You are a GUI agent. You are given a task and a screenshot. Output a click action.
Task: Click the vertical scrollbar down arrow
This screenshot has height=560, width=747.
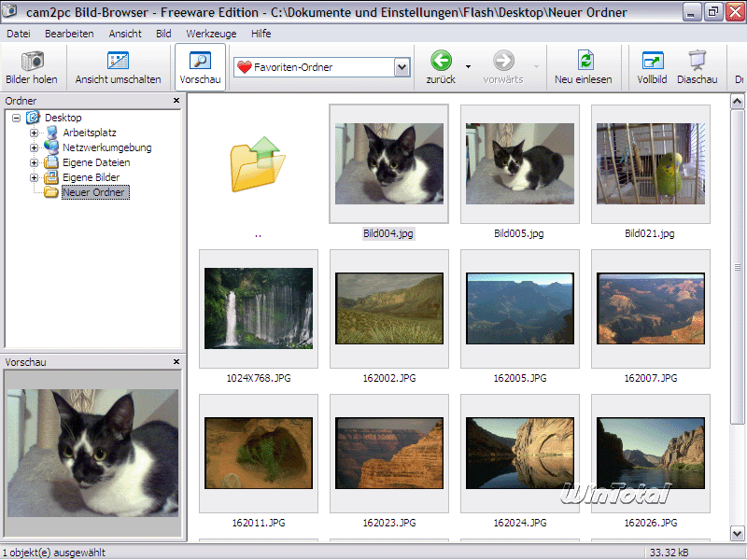click(x=738, y=533)
